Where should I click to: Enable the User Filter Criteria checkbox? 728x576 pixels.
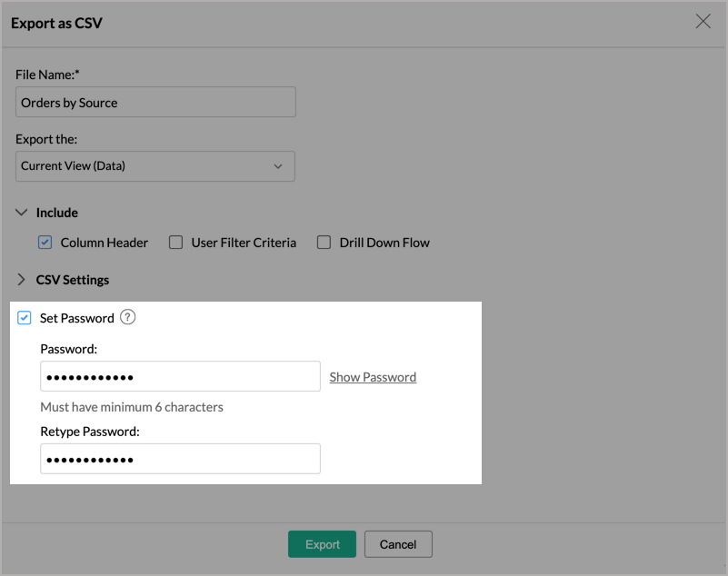[175, 243]
